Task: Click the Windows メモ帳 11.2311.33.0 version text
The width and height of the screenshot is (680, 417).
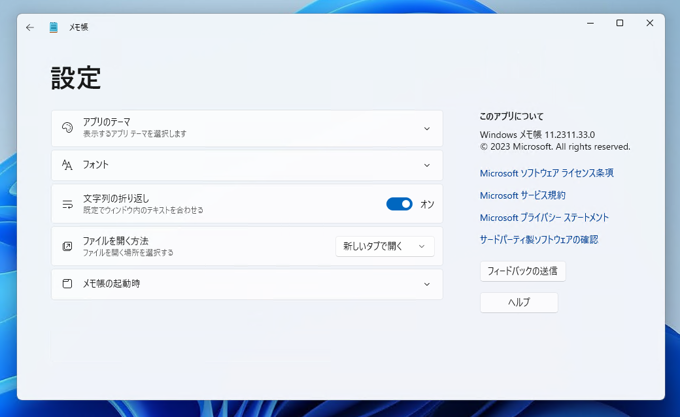Action: click(x=537, y=135)
